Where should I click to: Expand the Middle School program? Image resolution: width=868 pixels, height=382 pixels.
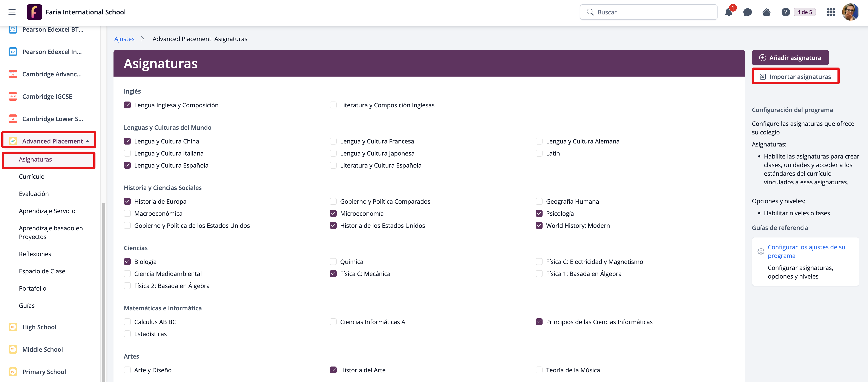point(43,349)
